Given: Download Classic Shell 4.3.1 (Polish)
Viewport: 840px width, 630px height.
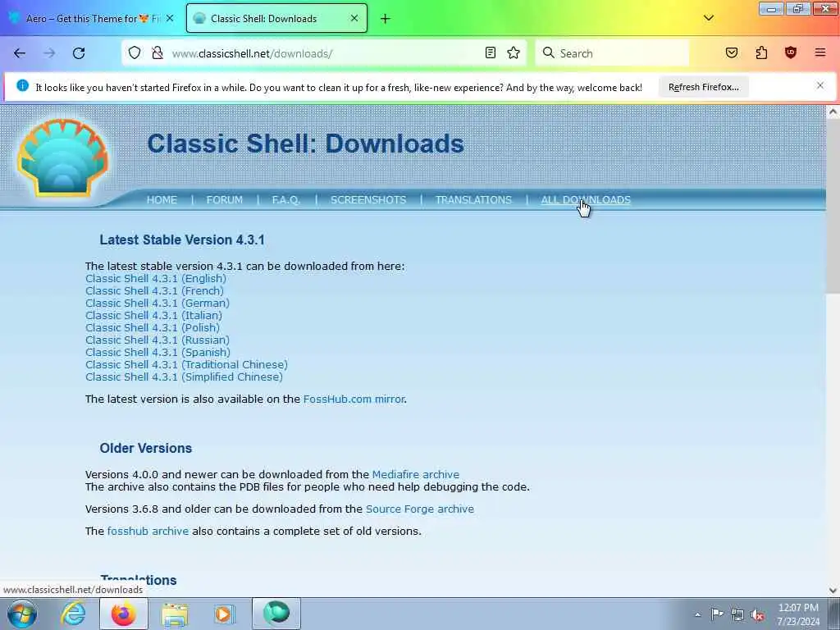Looking at the screenshot, I should click(x=153, y=328).
